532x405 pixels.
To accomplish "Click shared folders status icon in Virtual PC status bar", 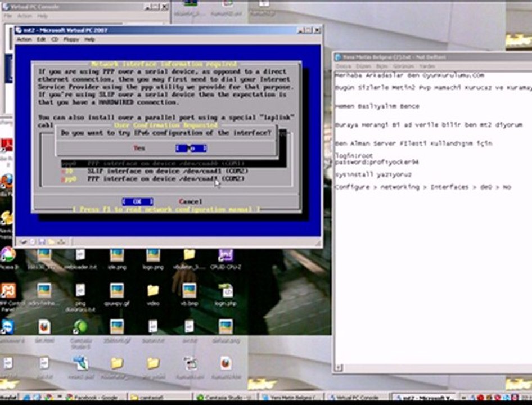I will click(52, 242).
